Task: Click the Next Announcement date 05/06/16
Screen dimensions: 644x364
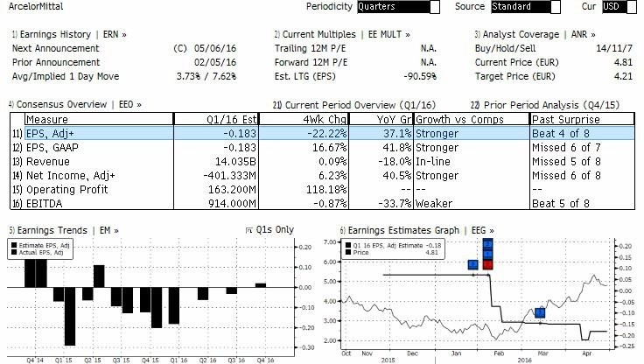Action: (x=215, y=48)
